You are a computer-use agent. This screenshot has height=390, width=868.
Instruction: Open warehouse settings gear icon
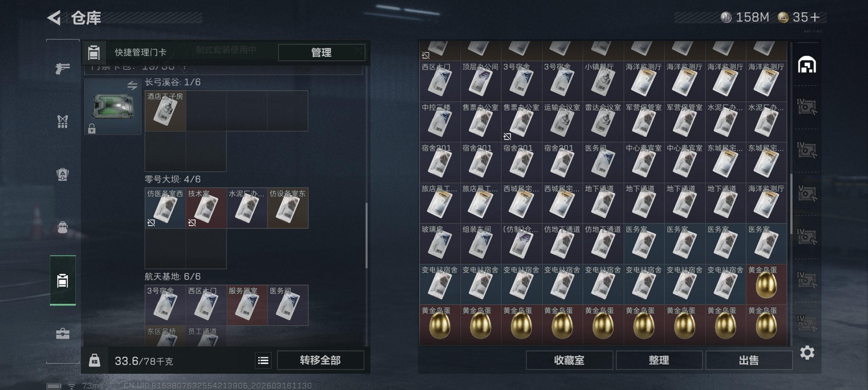[x=807, y=353]
